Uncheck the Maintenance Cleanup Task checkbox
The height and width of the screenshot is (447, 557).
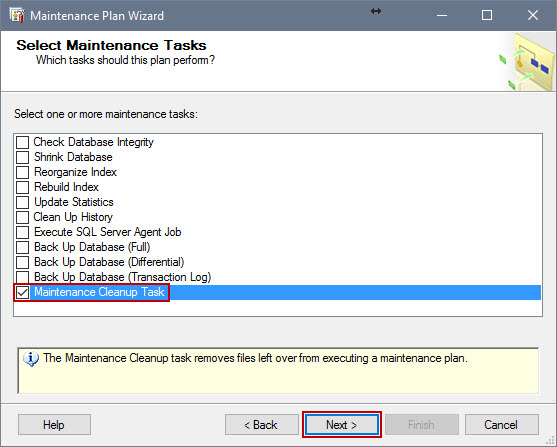(22, 292)
